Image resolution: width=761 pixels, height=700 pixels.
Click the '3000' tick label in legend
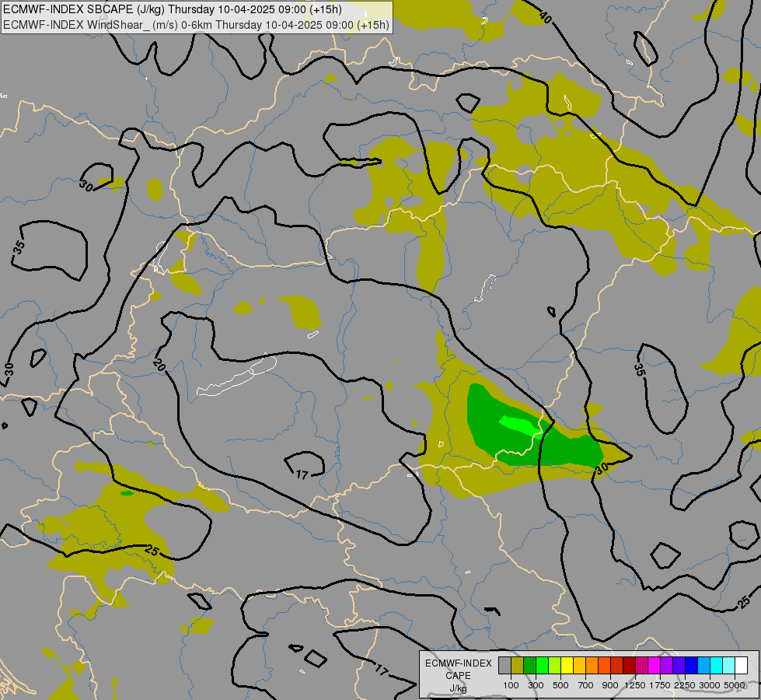pyautogui.click(x=710, y=685)
